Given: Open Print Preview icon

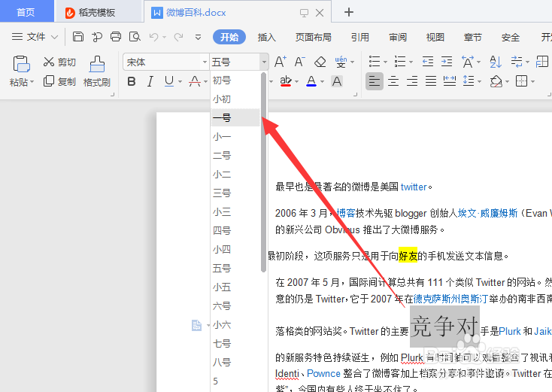Looking at the screenshot, I should [x=135, y=37].
